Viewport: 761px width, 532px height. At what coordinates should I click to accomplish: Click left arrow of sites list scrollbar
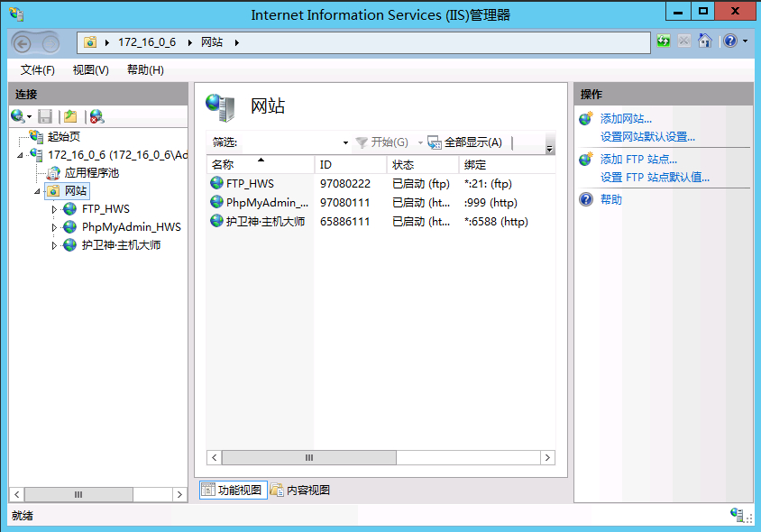[x=215, y=458]
